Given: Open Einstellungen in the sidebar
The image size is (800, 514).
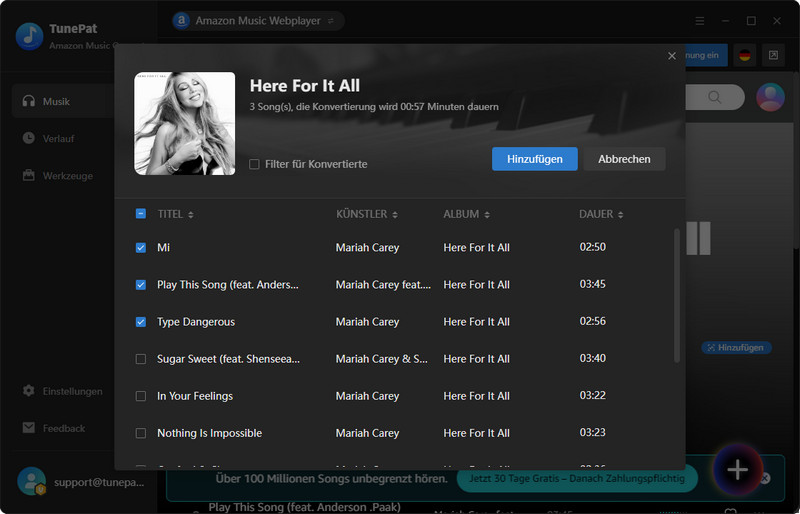Looking at the screenshot, I should pyautogui.click(x=63, y=391).
